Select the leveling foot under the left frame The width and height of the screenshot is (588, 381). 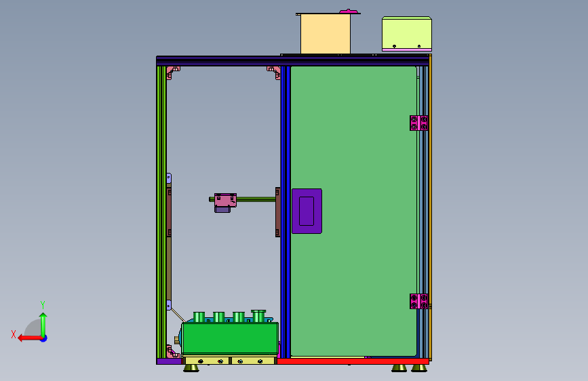[191, 368]
